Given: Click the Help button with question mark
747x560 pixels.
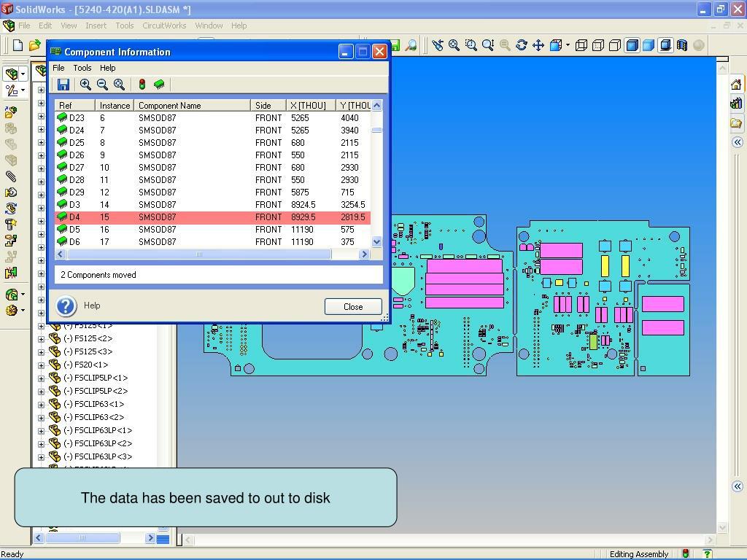Looking at the screenshot, I should [66, 306].
